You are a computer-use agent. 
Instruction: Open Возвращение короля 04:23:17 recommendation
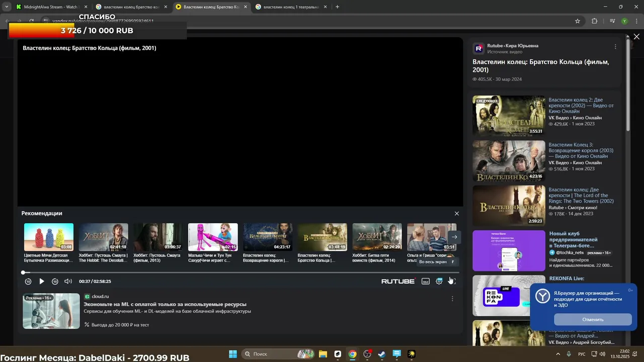tap(268, 237)
